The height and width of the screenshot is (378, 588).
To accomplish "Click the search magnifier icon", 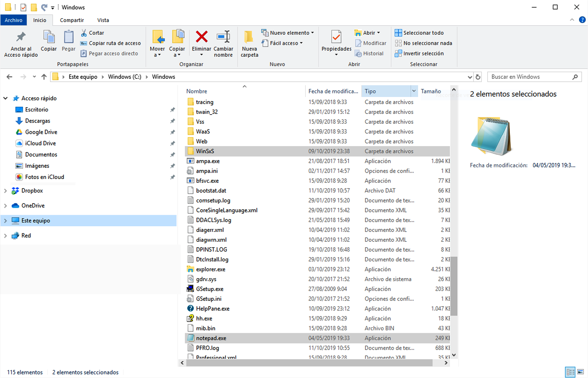I will [x=575, y=77].
